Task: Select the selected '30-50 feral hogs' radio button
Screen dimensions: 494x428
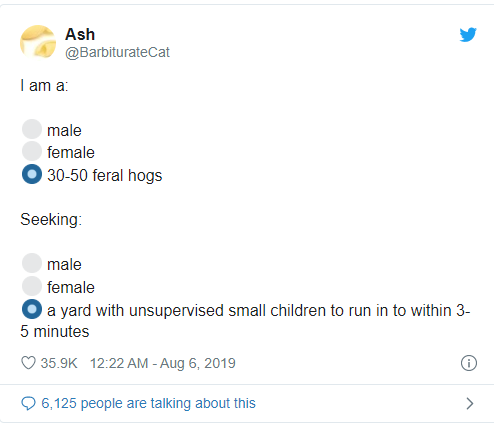Action: (x=32, y=174)
